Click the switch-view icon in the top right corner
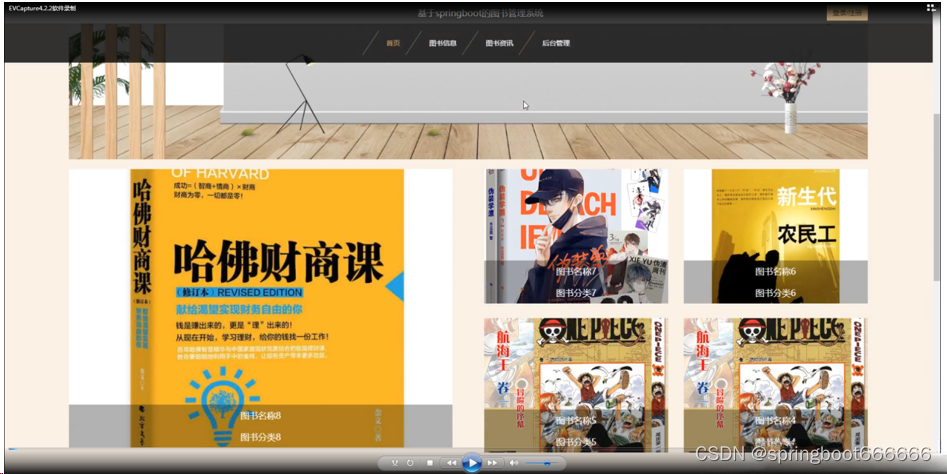This screenshot has width=947, height=474. coord(931,8)
